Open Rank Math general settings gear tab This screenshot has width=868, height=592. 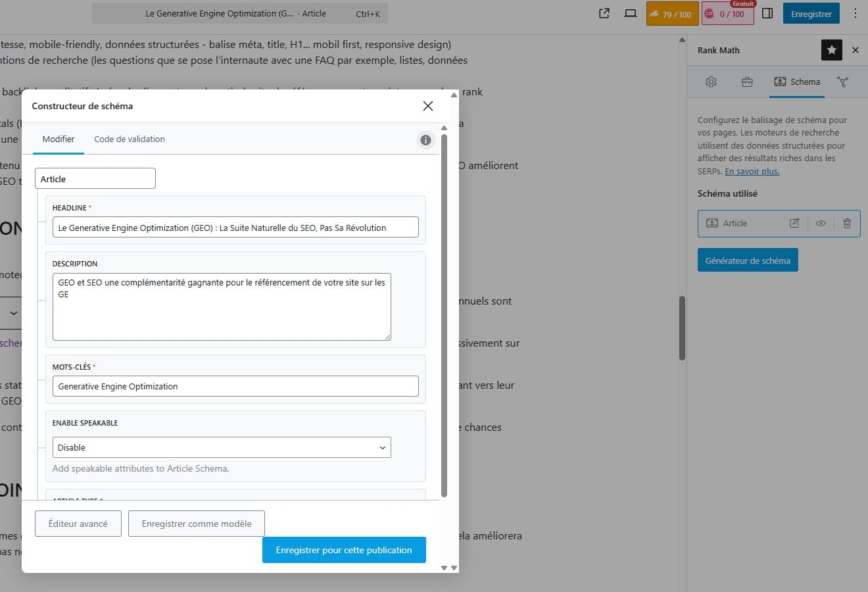click(711, 82)
